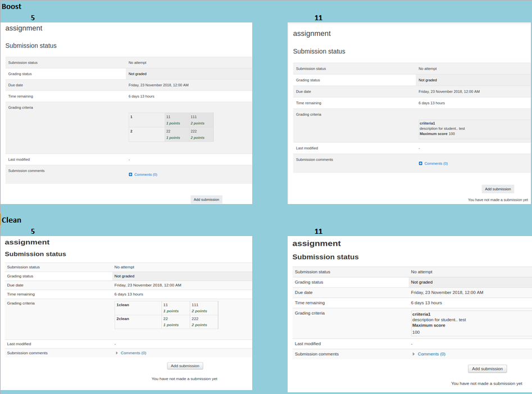Click rubric level '11' in Clean 5 rubric
This screenshot has width=532, height=394.
[x=175, y=308]
